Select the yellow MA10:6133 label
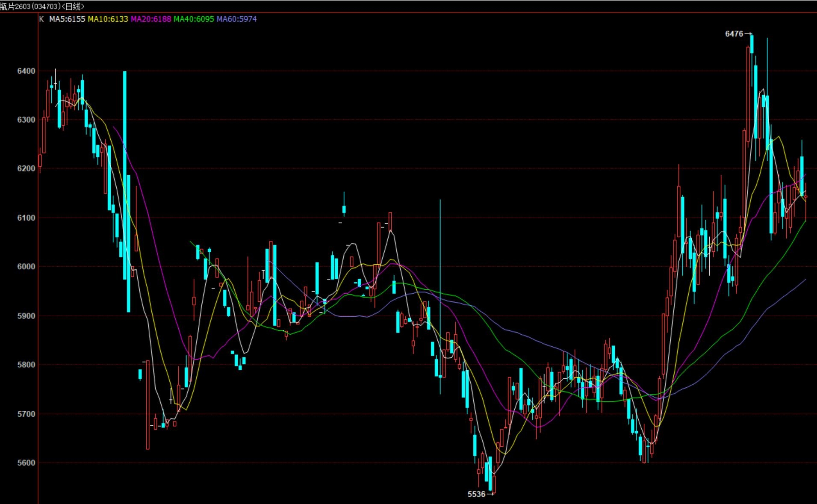 pyautogui.click(x=108, y=19)
